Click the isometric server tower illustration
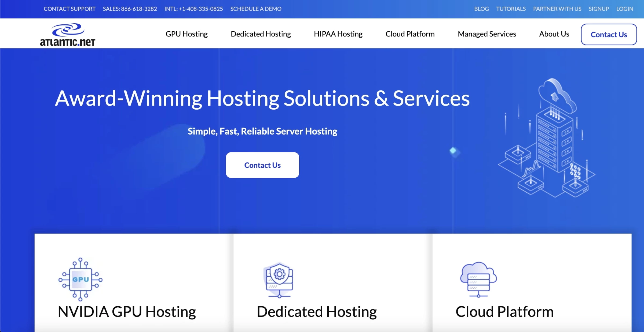The image size is (644, 332). (x=547, y=138)
